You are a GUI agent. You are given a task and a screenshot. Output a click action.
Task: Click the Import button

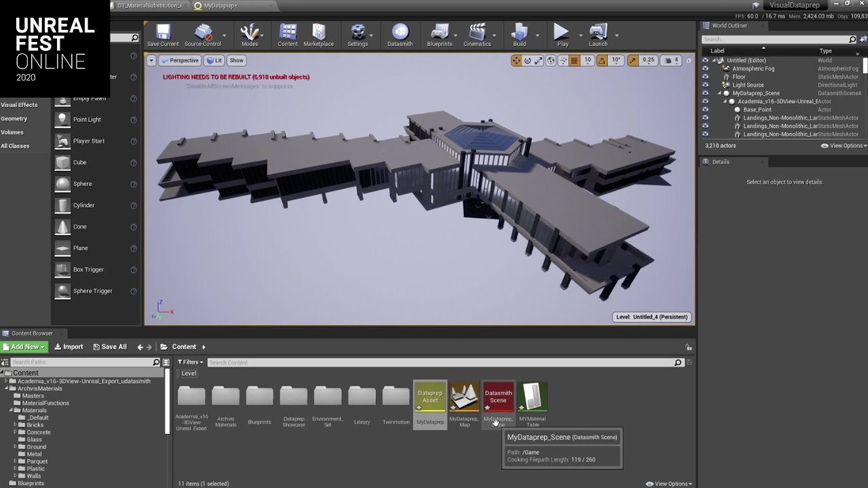[68, 347]
